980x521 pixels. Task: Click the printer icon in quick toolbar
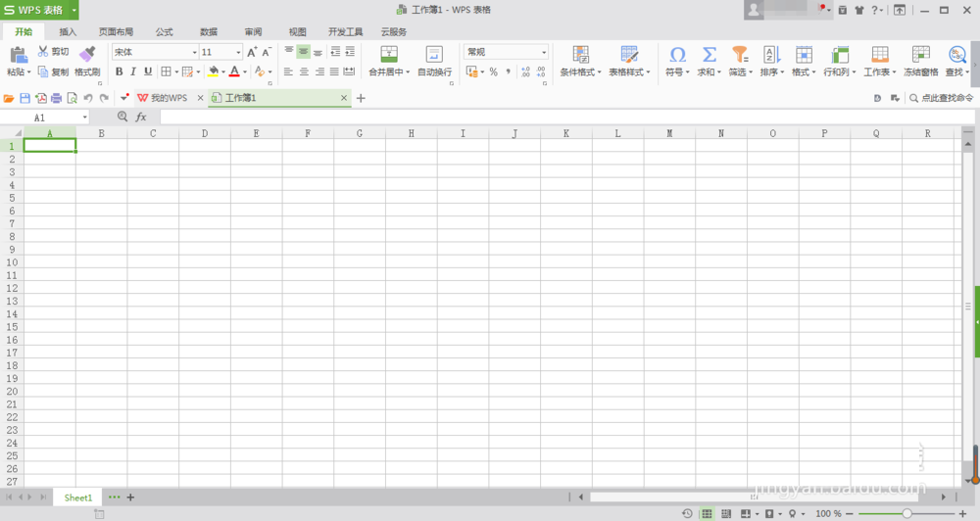tap(56, 98)
